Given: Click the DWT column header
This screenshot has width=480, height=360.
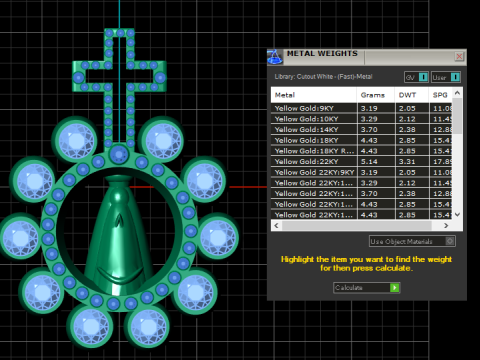Looking at the screenshot, I should (x=411, y=95).
